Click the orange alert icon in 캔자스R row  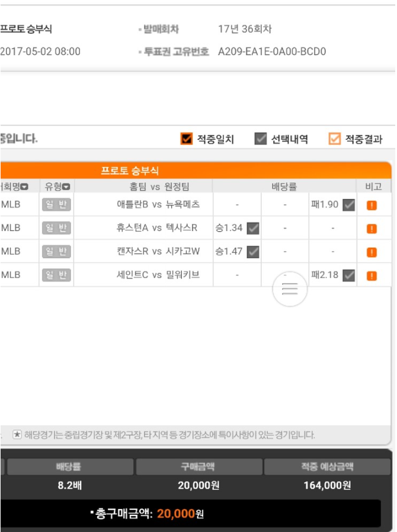point(372,252)
